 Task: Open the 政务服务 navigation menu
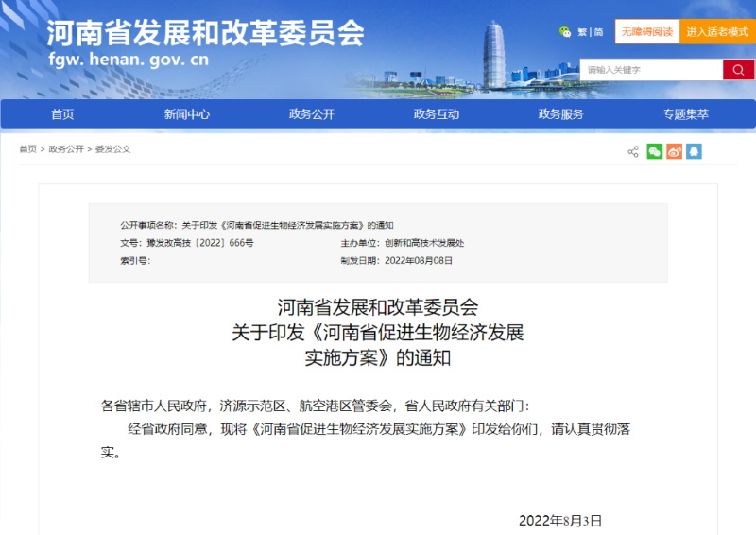561,114
